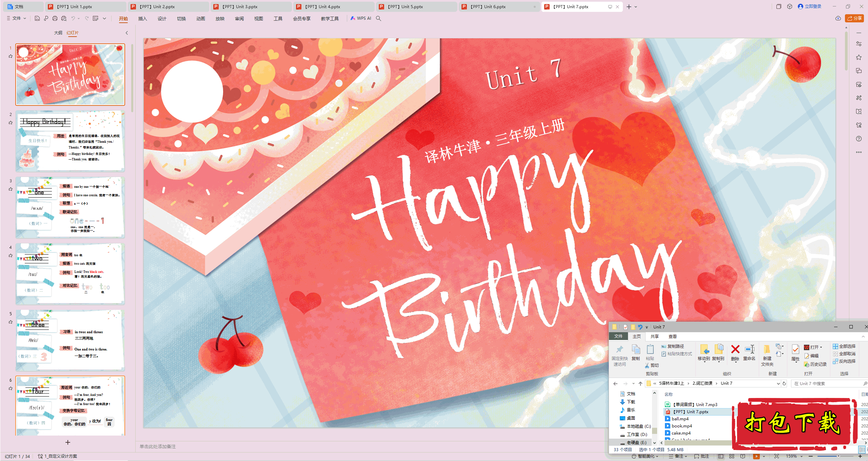Select slide 4 thumbnail with word two
Viewport: 868px width, 461px height.
tap(70, 274)
